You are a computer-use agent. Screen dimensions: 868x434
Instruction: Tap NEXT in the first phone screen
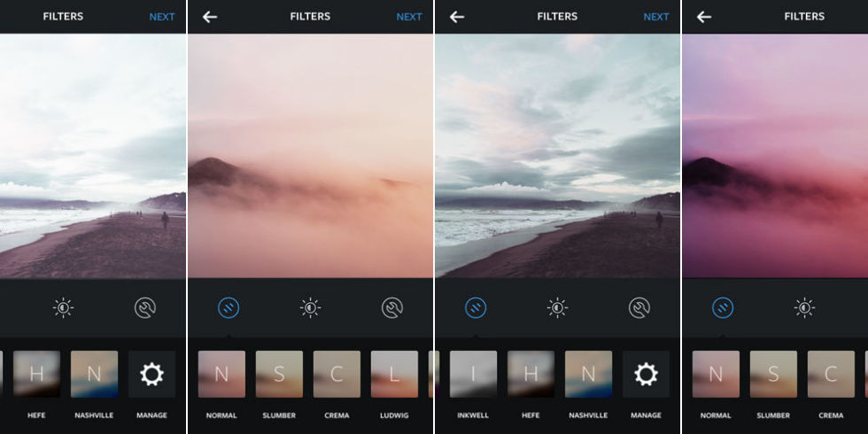162,17
